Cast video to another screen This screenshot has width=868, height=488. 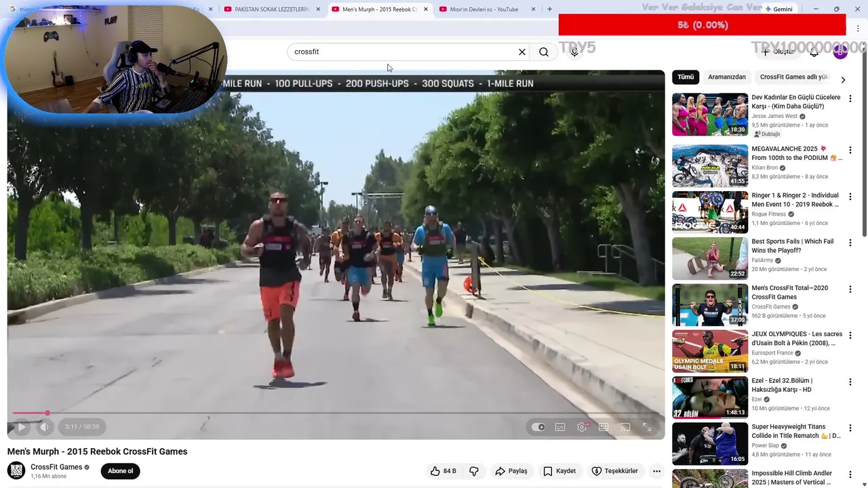(625, 427)
